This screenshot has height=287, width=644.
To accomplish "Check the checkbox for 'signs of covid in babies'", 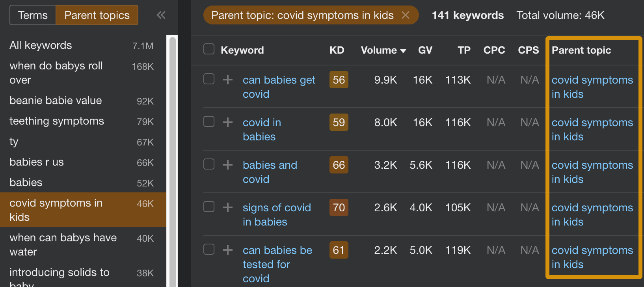I will [x=208, y=207].
